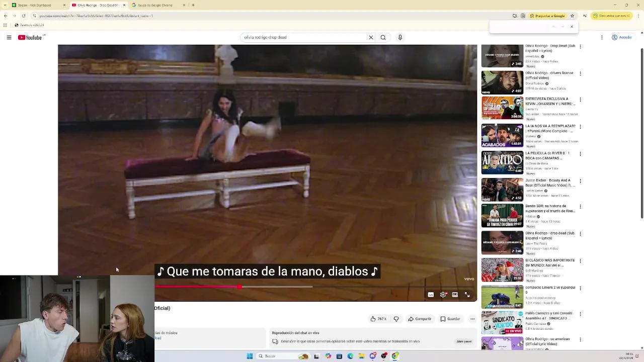This screenshot has width=644, height=362.
Task: Open menu for La Película de River suggestion
Action: coord(581,154)
